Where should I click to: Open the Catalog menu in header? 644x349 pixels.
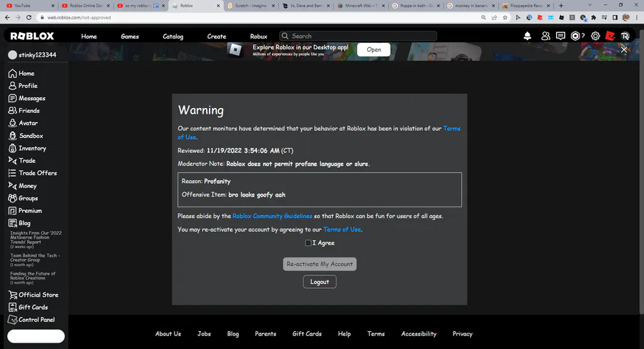tap(173, 36)
